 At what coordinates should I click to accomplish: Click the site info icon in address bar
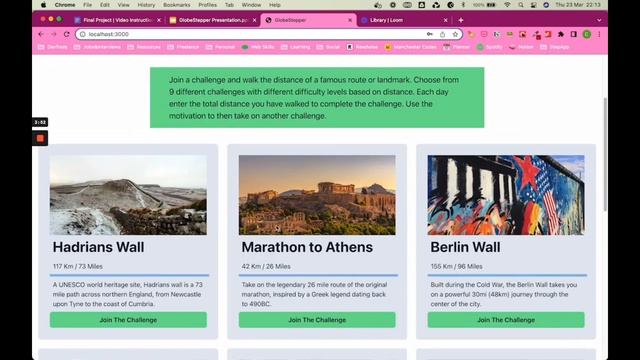point(82,34)
